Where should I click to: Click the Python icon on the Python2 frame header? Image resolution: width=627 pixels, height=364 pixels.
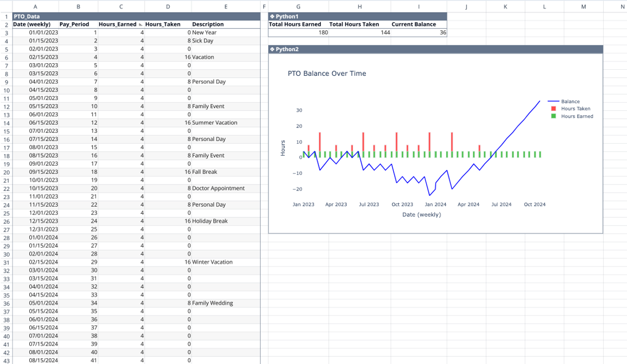(x=273, y=49)
